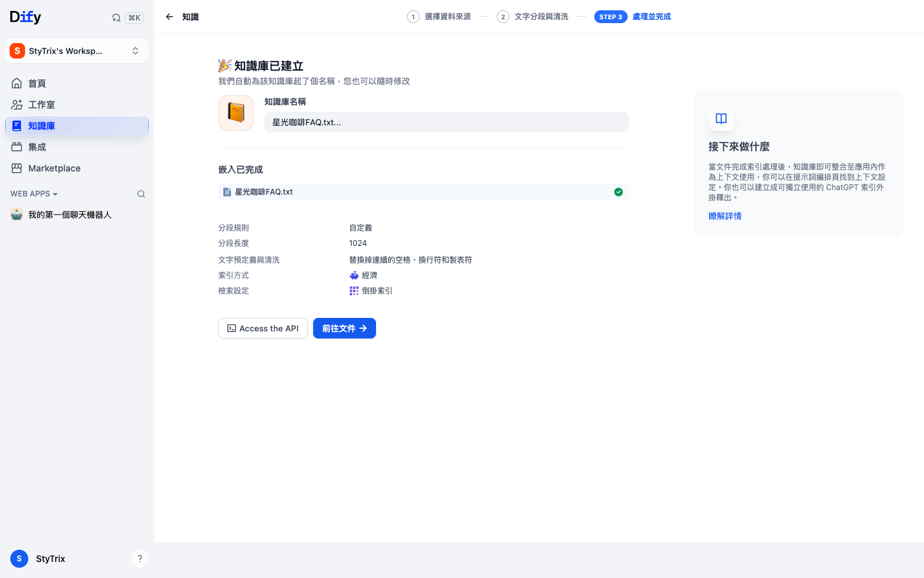Image resolution: width=924 pixels, height=578 pixels.
Task: Click the chatbot app avatar icon
Action: (17, 215)
